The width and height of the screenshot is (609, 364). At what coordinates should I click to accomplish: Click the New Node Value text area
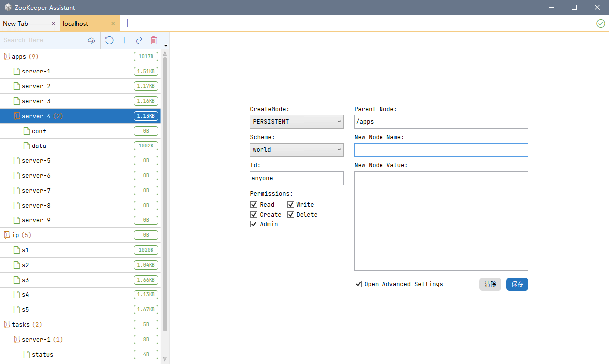(x=441, y=221)
